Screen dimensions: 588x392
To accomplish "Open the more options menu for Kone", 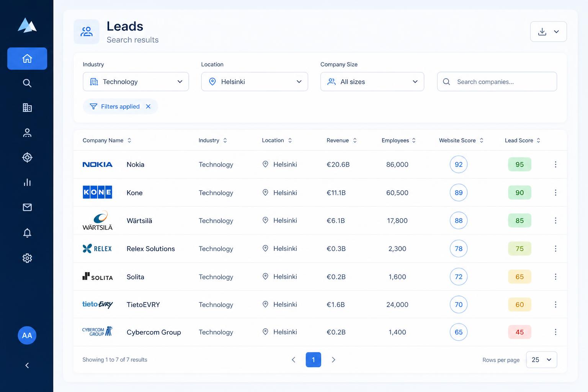I will click(555, 193).
